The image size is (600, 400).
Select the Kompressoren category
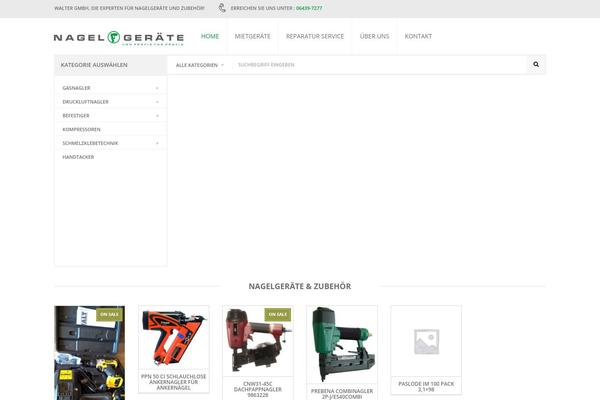[x=82, y=129]
